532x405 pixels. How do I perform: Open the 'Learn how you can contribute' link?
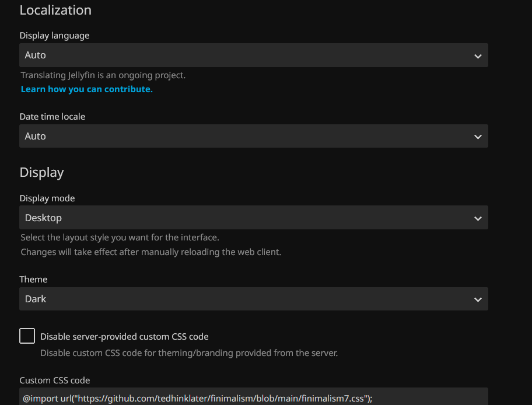pyautogui.click(x=86, y=89)
